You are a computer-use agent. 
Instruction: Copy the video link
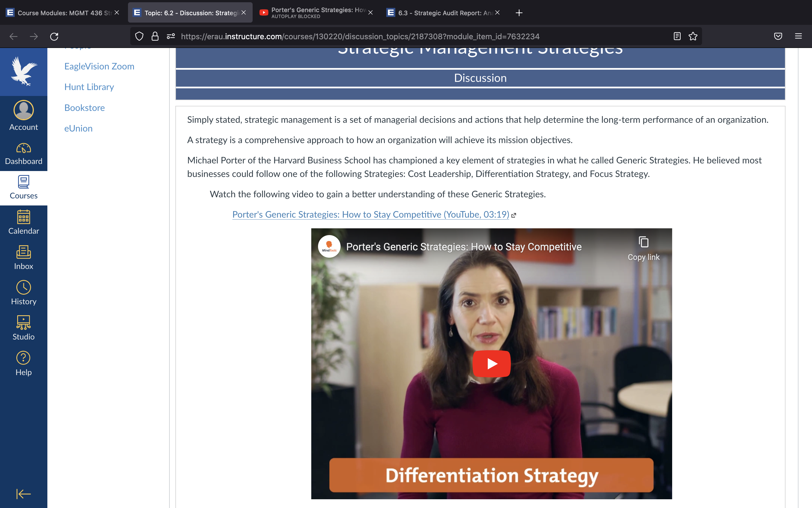(643, 248)
